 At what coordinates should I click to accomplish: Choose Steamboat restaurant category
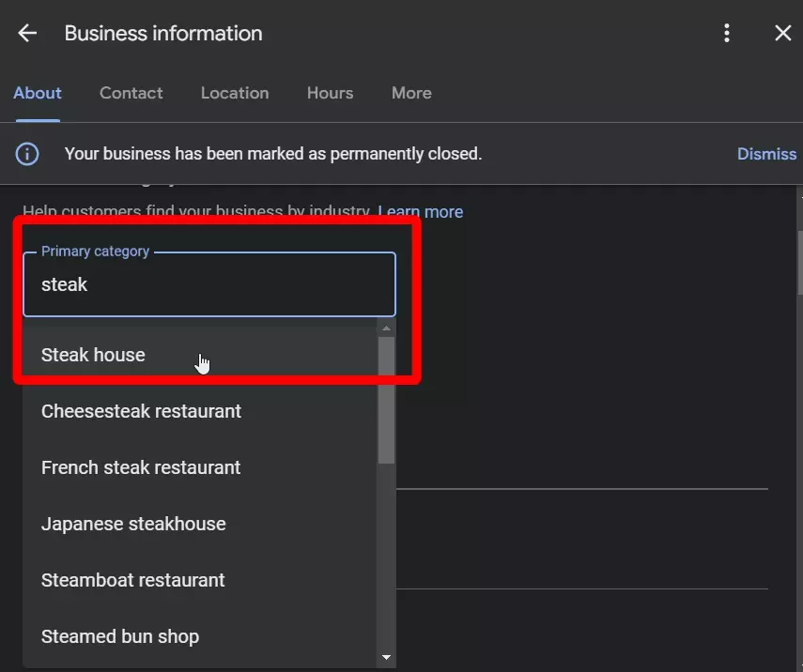(133, 580)
